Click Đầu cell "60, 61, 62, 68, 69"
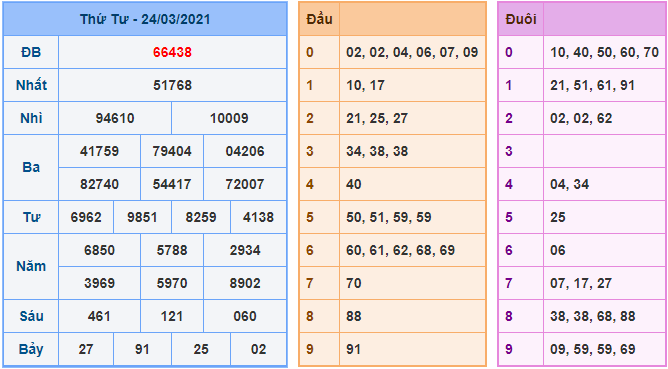 click(400, 250)
